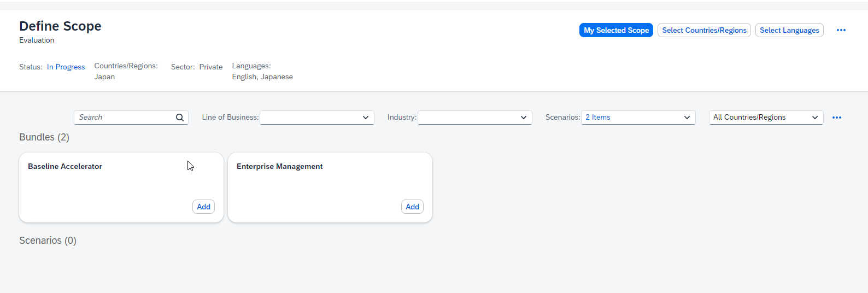Select the Enterprise Management card title

tap(279, 166)
